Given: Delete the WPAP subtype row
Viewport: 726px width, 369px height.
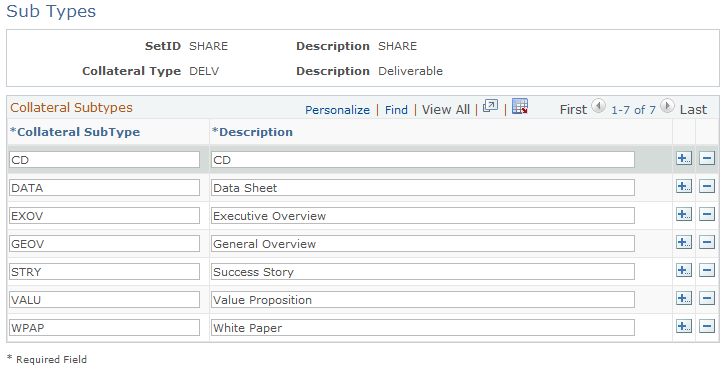Looking at the screenshot, I should coord(707,327).
